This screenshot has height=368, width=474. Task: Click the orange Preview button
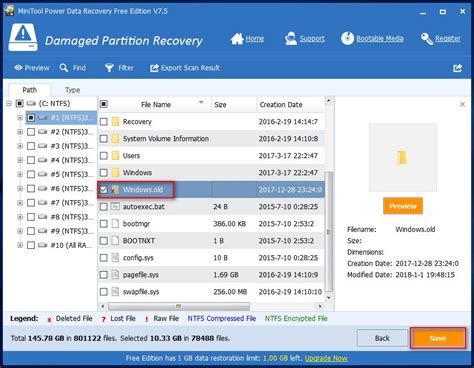tap(403, 206)
